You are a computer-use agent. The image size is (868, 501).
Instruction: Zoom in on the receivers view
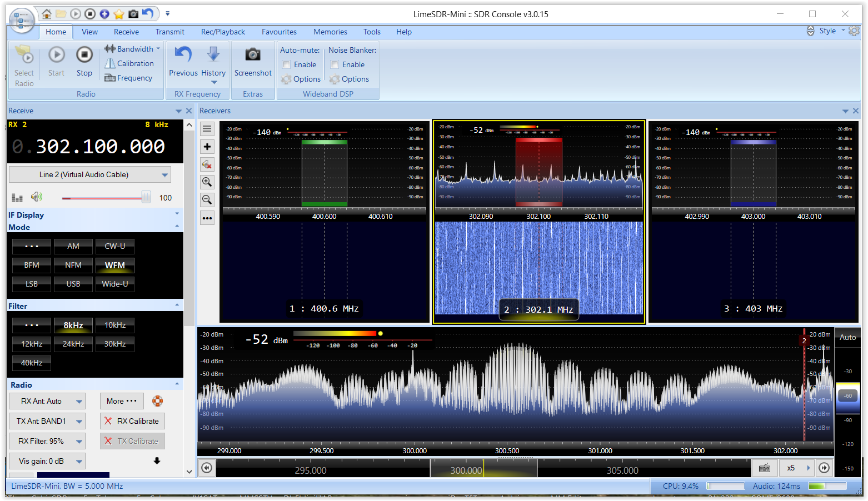207,182
